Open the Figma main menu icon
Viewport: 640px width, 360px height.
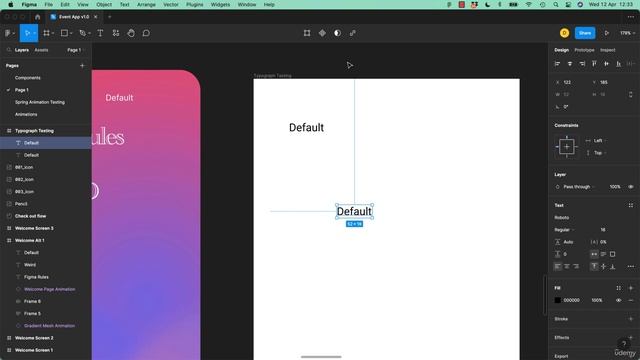[8, 33]
